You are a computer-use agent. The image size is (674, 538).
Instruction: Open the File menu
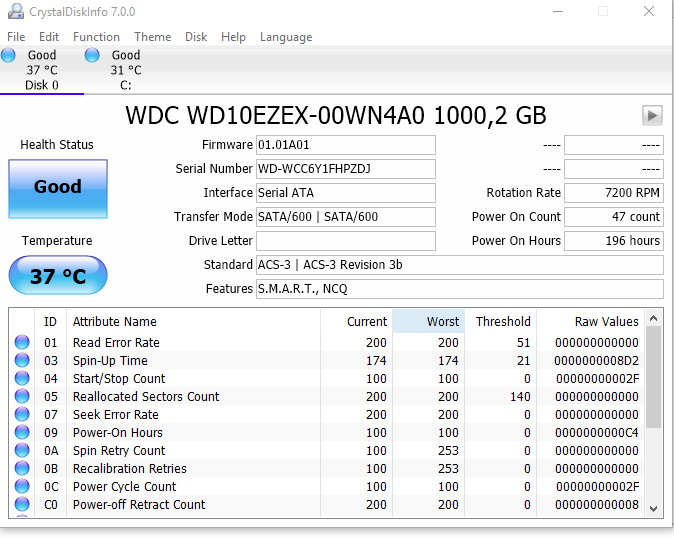(x=16, y=37)
